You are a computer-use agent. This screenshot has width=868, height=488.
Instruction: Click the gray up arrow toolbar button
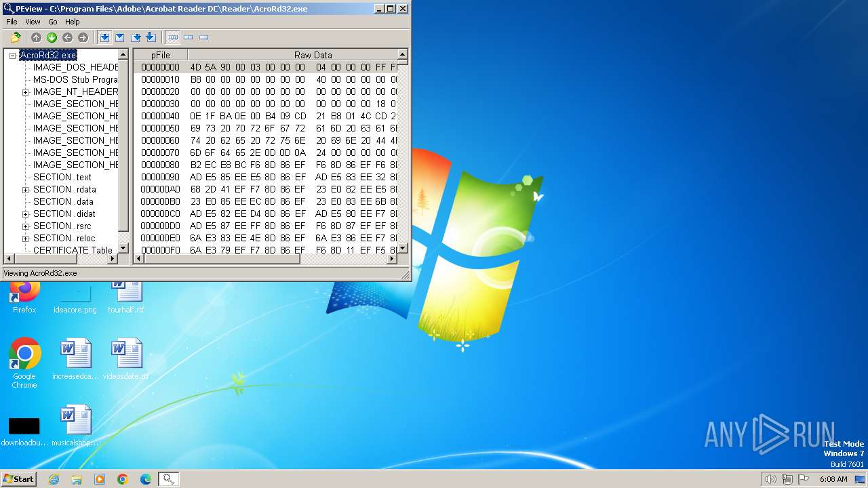click(36, 37)
